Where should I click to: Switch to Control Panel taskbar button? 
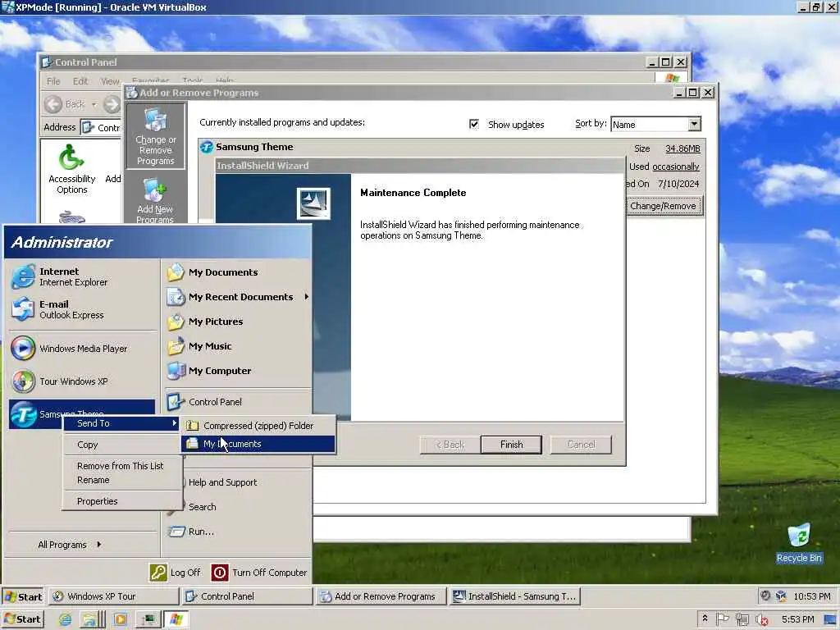[x=246, y=596]
